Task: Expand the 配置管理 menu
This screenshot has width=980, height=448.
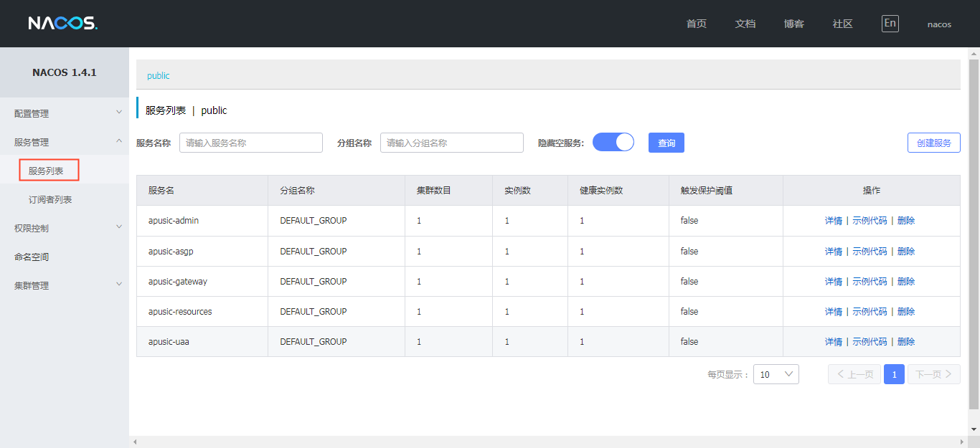Action: [x=65, y=113]
